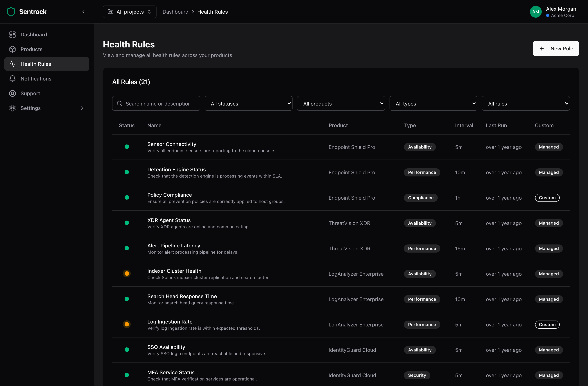
Task: Click the Support lifebuoy icon
Action: pos(12,93)
